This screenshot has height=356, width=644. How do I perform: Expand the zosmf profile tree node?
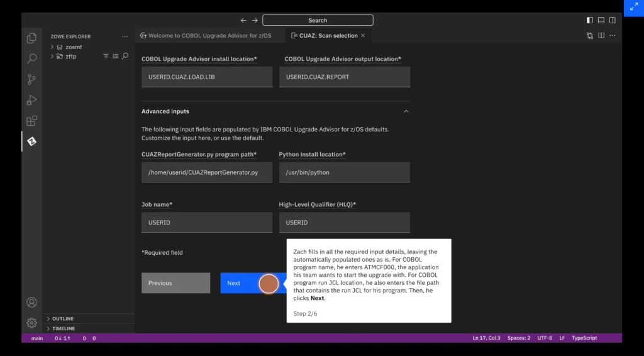pyautogui.click(x=52, y=47)
